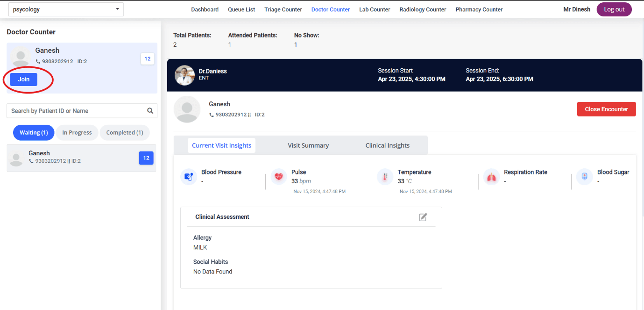Click the Pulse heart icon
644x310 pixels.
(279, 177)
